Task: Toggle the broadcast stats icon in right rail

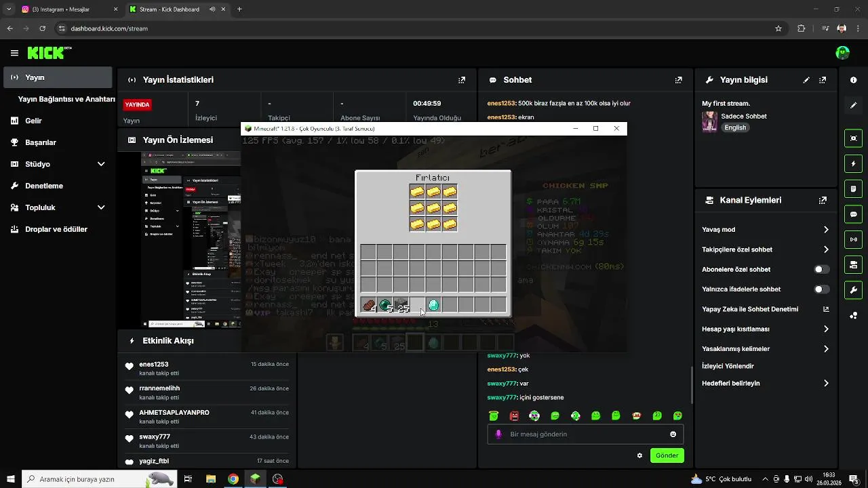Action: pos(853,239)
